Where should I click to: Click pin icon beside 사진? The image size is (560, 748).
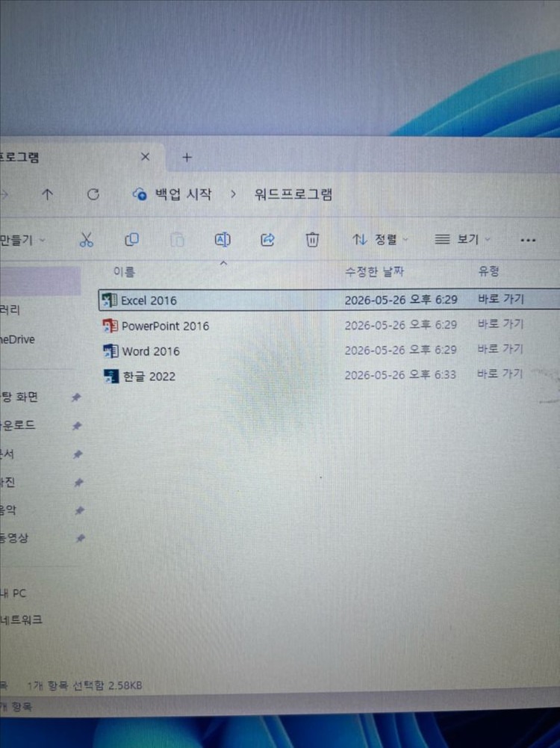(78, 482)
